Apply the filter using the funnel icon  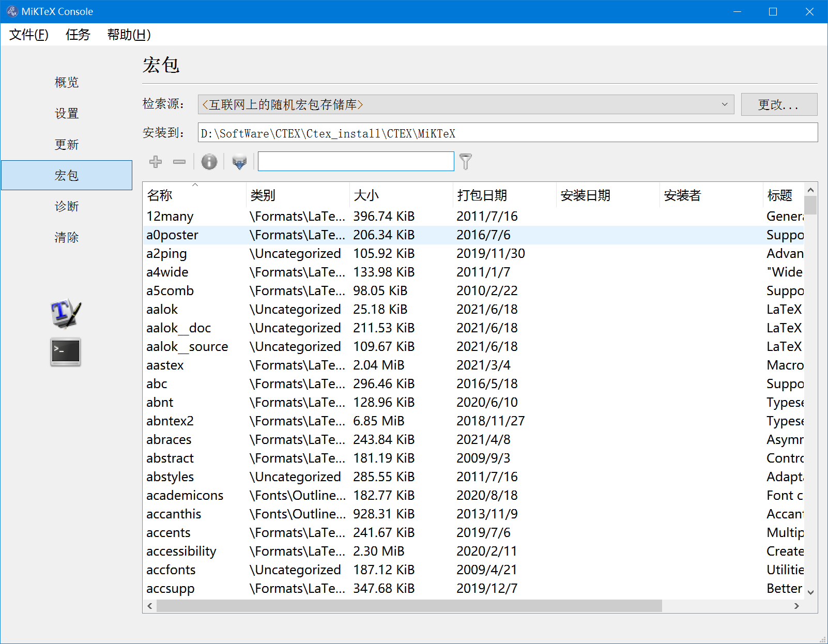(x=466, y=162)
